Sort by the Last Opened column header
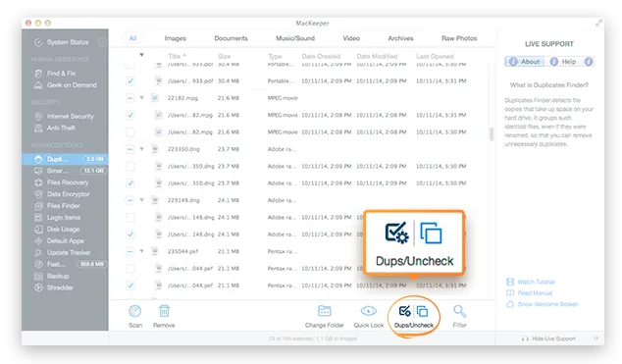622x364 pixels. coord(435,56)
